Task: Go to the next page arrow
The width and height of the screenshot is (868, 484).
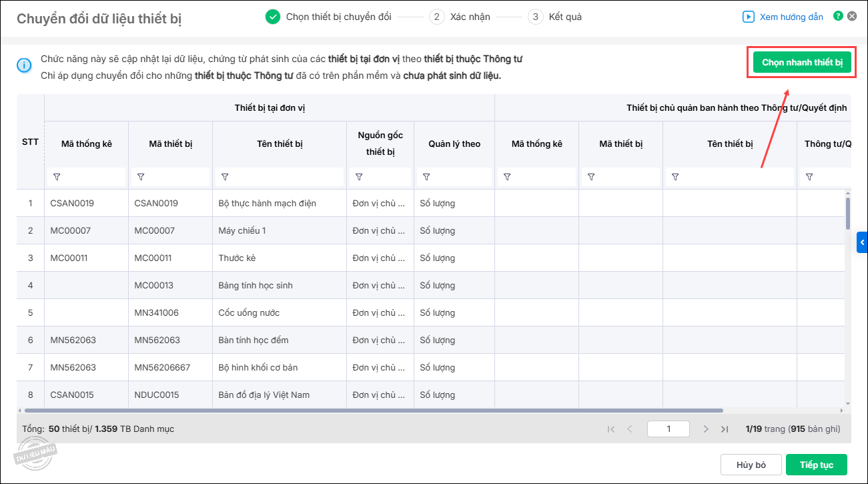Action: click(706, 429)
